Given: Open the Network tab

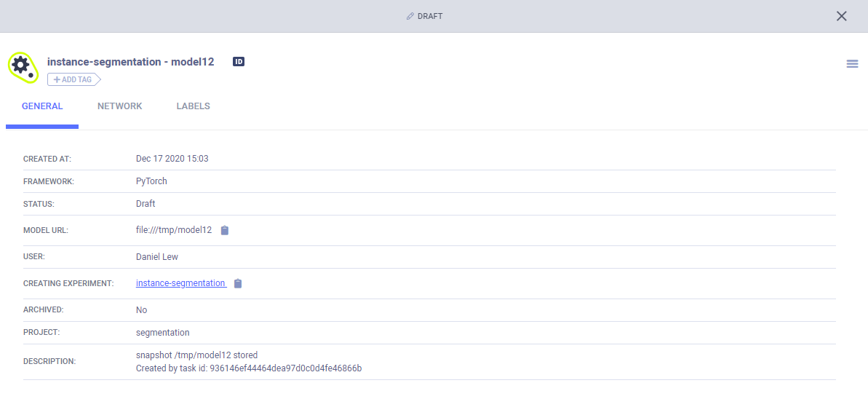Looking at the screenshot, I should tap(120, 106).
